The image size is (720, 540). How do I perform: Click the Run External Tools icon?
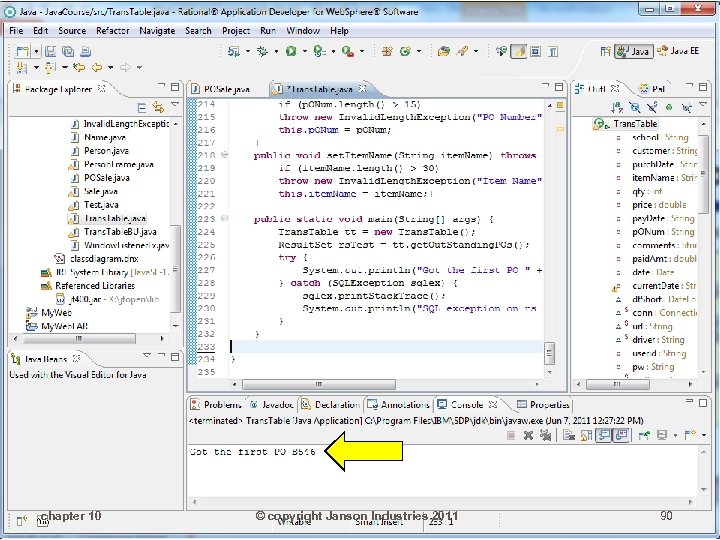[348, 51]
